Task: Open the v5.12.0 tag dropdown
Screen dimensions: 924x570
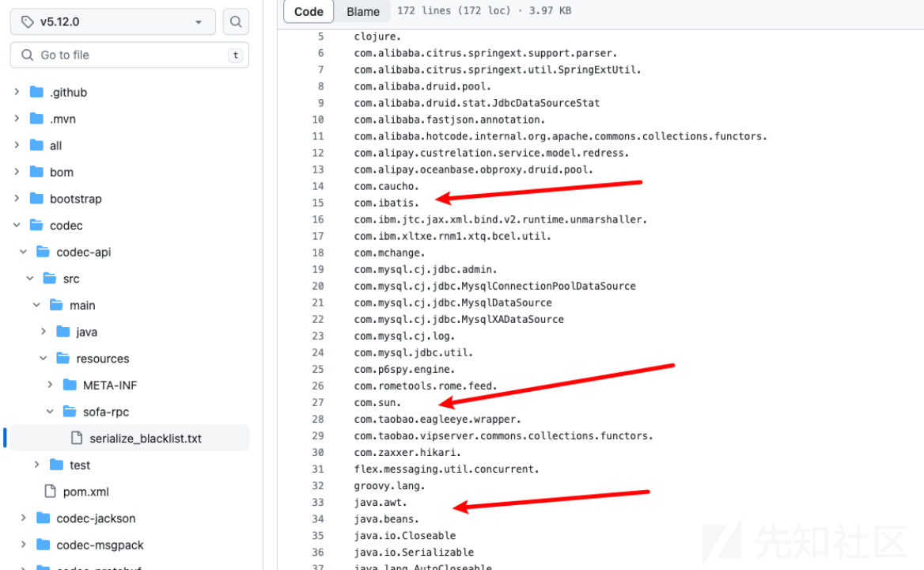Action: (x=112, y=22)
